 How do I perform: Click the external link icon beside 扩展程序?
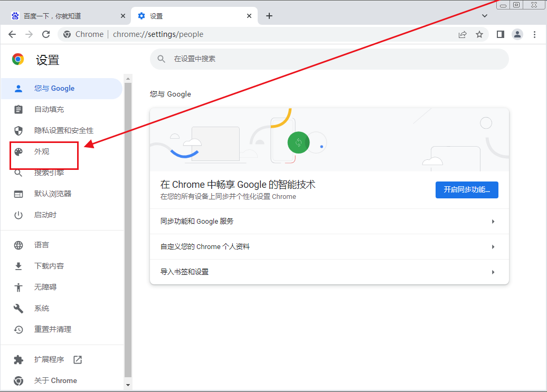78,360
